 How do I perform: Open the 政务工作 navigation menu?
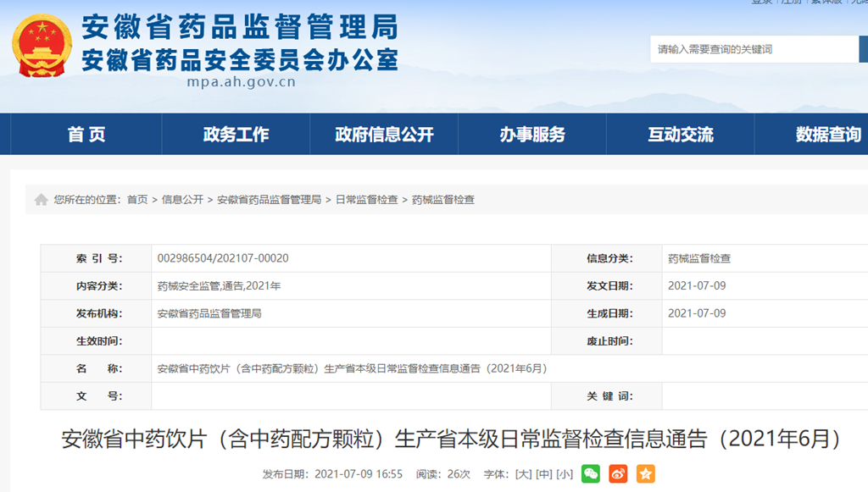[x=236, y=135]
